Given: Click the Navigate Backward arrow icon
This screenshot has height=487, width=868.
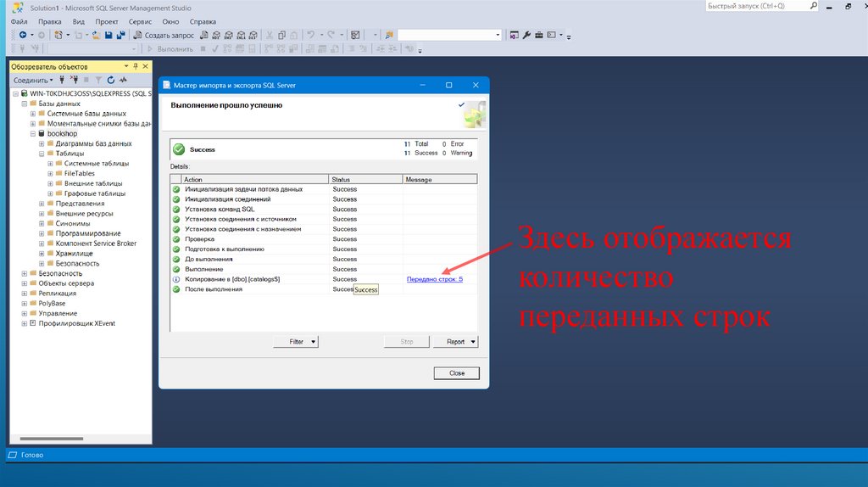Looking at the screenshot, I should click(x=23, y=35).
